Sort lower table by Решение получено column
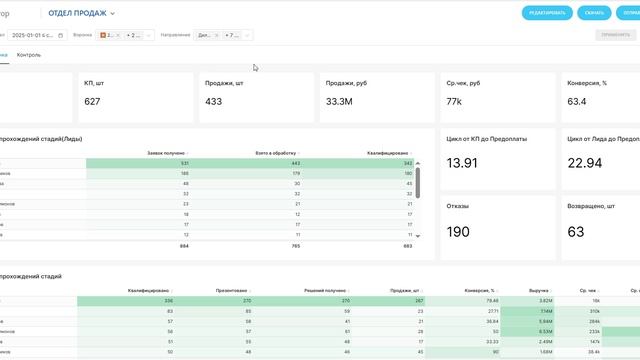 click(x=327, y=291)
